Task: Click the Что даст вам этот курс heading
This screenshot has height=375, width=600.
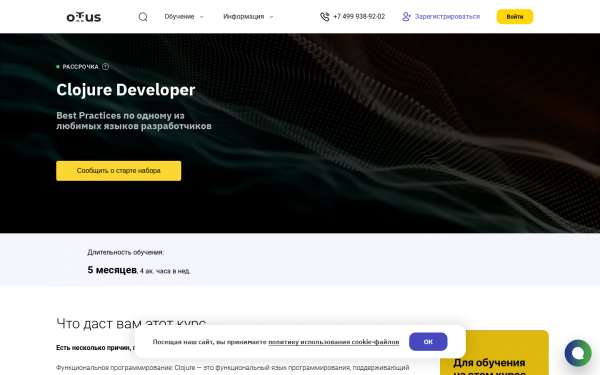Action: pos(131,323)
